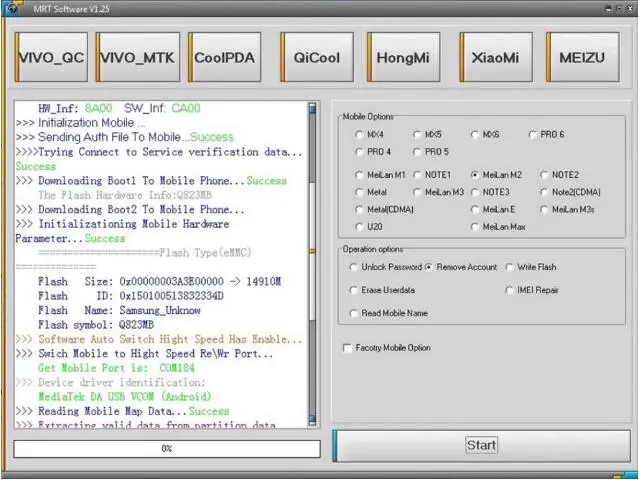Image resolution: width=639 pixels, height=480 pixels.
Task: Choose the PRO 6 model option
Action: [x=533, y=134]
